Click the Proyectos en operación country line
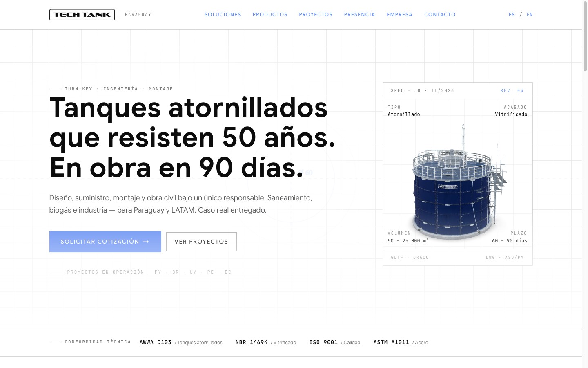The image size is (588, 368). click(149, 272)
